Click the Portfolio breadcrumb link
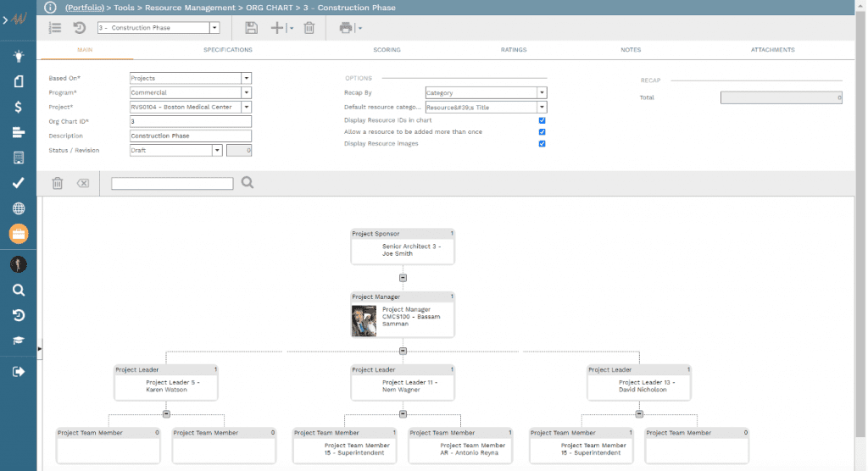The height and width of the screenshot is (471, 868). (x=85, y=8)
